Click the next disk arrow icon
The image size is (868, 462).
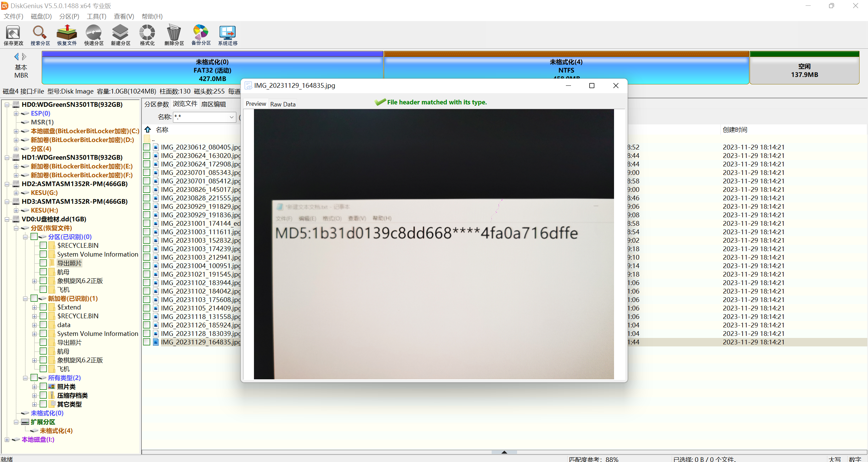[x=24, y=57]
